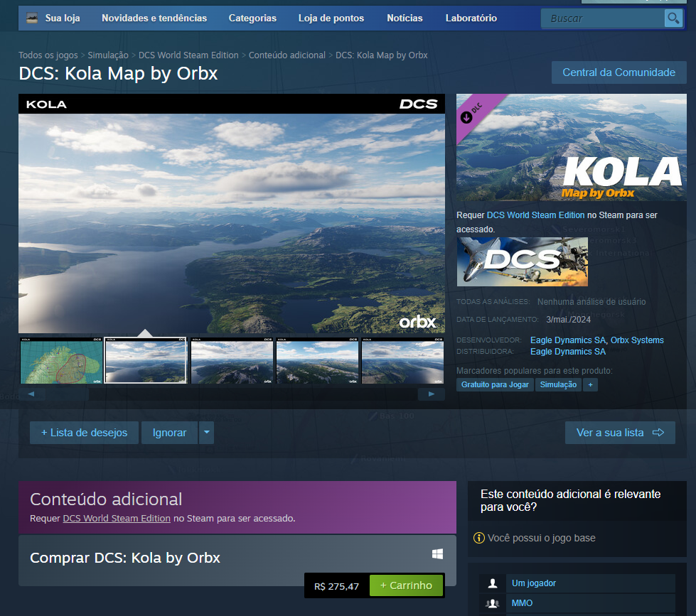The image size is (696, 616).
Task: Click the search magnifier icon
Action: click(673, 18)
